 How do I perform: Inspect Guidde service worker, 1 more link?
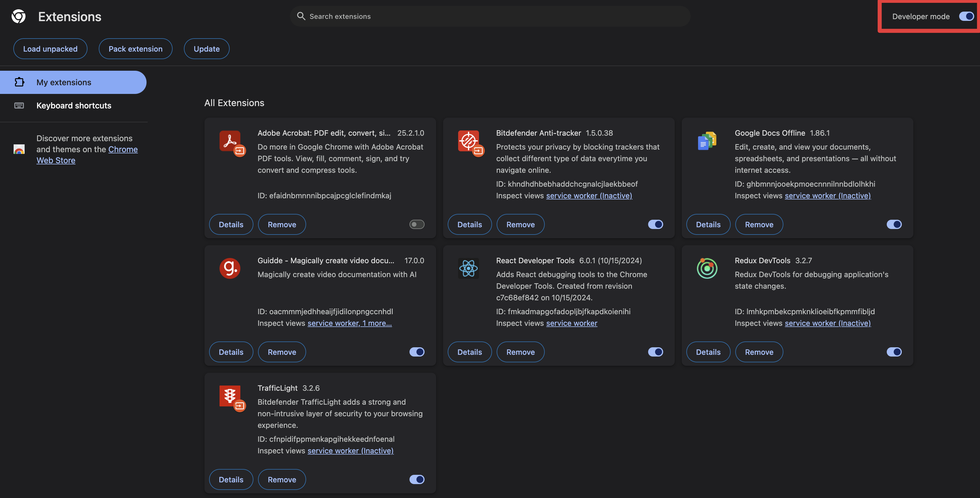coord(350,323)
